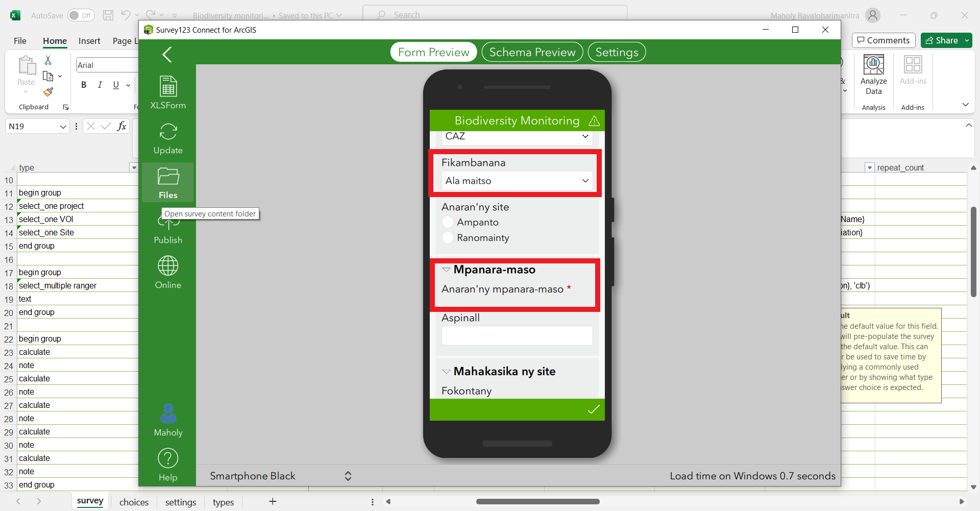
Task: Click the Online icon in the sidebar
Action: (167, 271)
